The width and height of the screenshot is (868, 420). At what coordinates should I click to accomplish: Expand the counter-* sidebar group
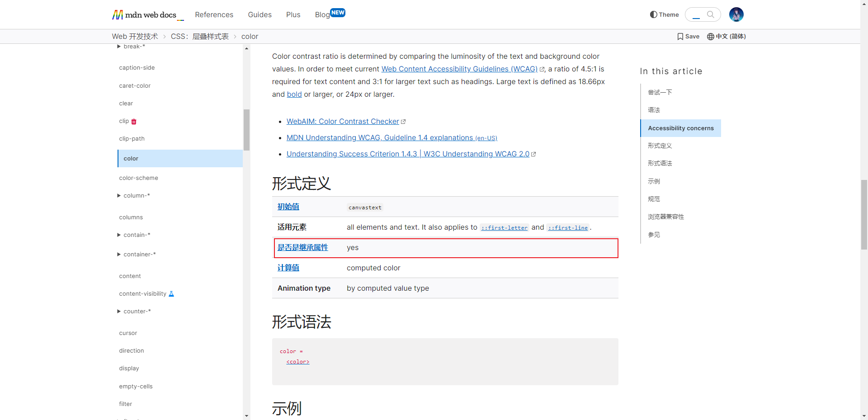pos(119,311)
